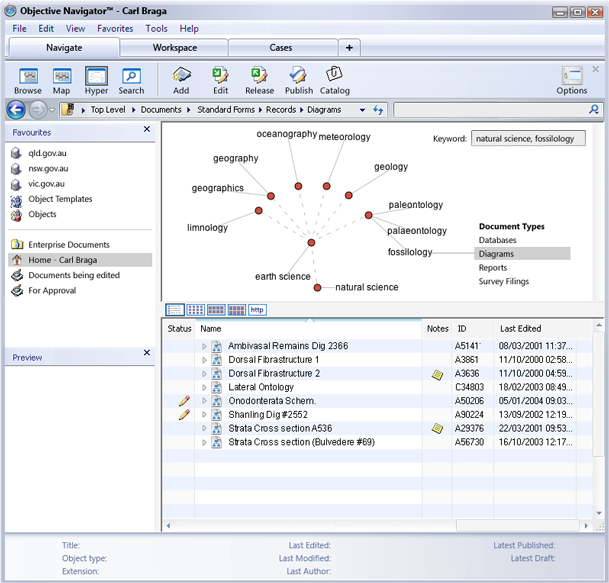Viewport: 609px width, 583px height.
Task: Open For Approval list
Action: (52, 291)
